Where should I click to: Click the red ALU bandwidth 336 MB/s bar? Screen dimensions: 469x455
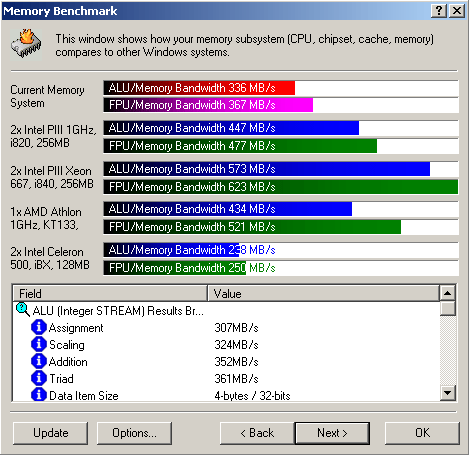click(199, 88)
